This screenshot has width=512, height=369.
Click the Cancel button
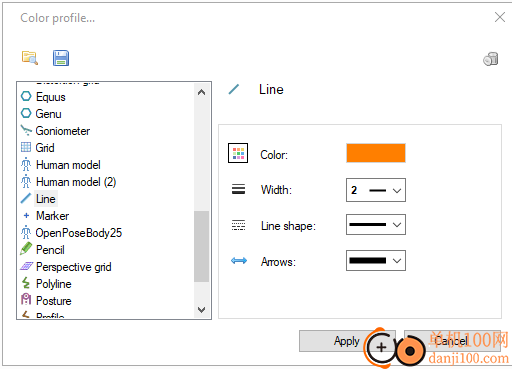[452, 341]
